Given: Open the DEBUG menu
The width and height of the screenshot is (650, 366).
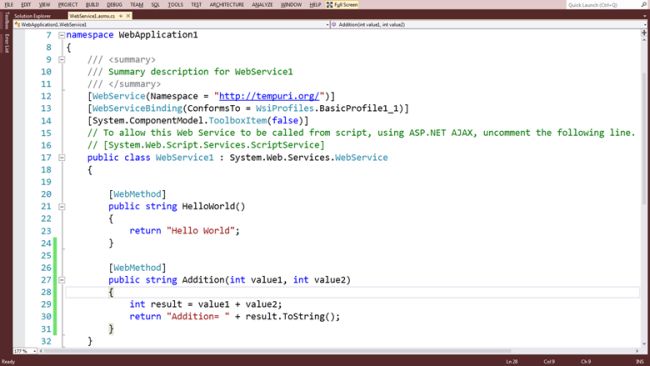Looking at the screenshot, I should [114, 5].
